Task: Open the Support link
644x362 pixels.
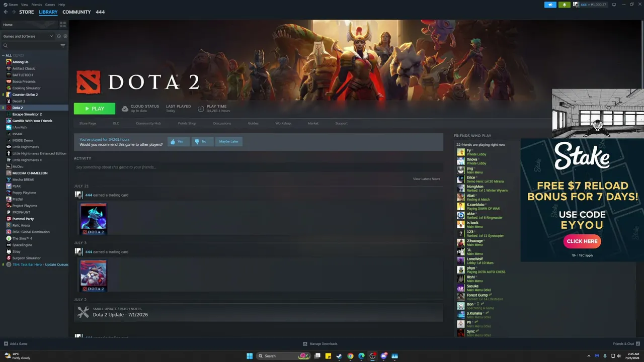Action: tap(341, 123)
